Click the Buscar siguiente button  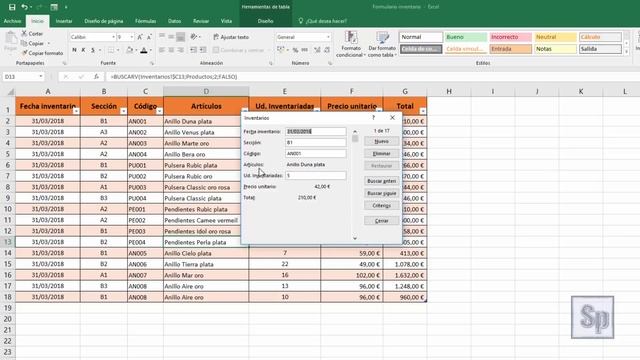[381, 193]
